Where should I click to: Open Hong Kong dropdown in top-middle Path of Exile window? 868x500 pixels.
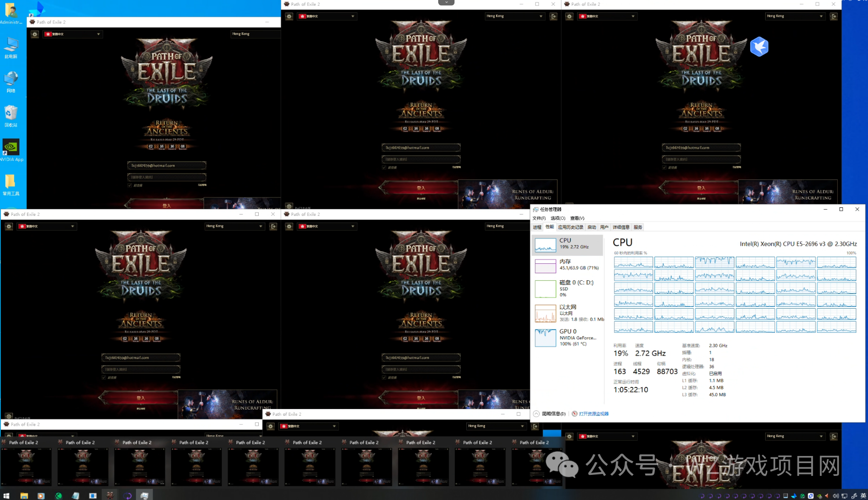515,16
